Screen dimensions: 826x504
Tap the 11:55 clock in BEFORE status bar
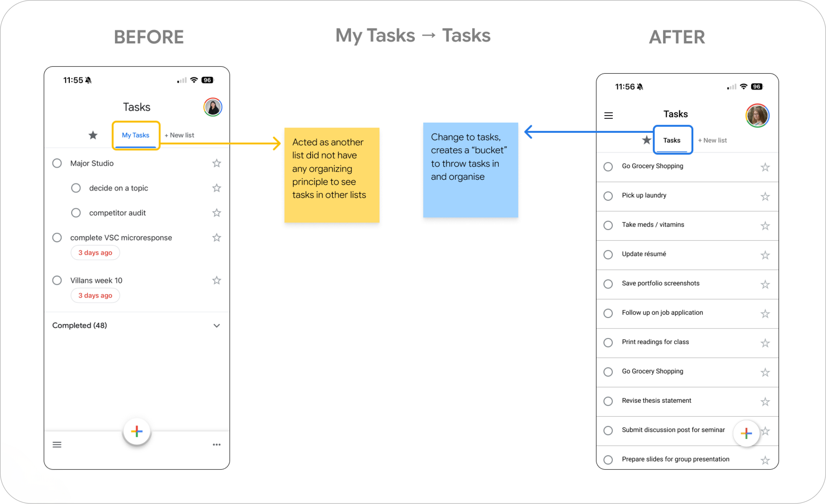point(73,80)
